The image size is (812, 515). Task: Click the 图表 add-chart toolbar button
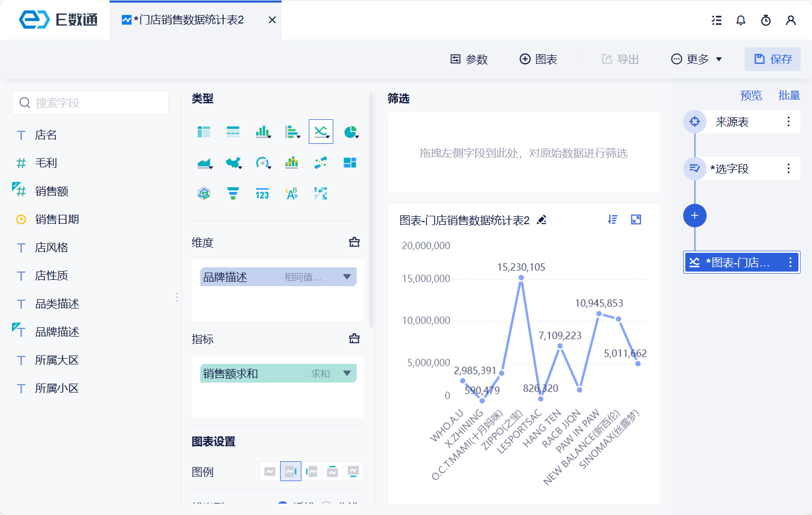[x=539, y=59]
